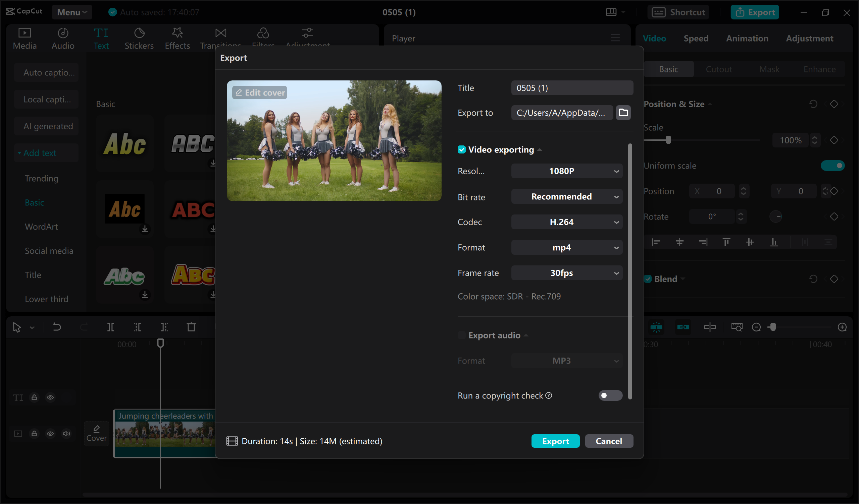Expand the Codec dropdown showing H.264
Screen dimensions: 859x504
pyautogui.click(x=566, y=222)
